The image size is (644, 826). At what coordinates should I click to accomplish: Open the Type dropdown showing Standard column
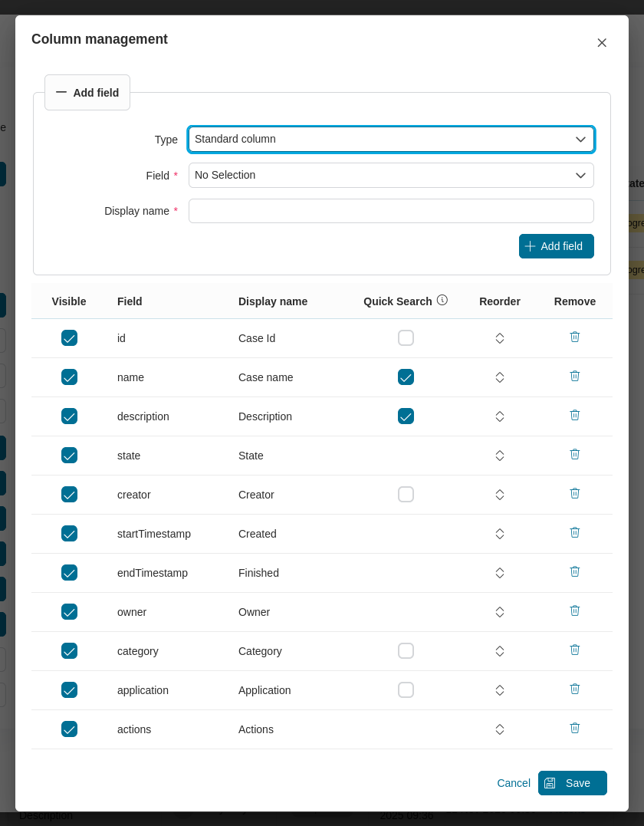(x=391, y=139)
